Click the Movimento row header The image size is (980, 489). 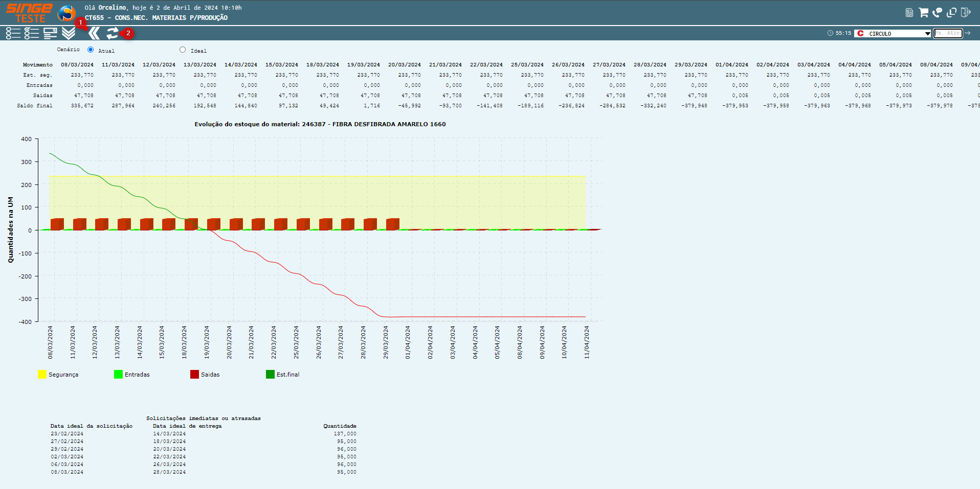[38, 65]
